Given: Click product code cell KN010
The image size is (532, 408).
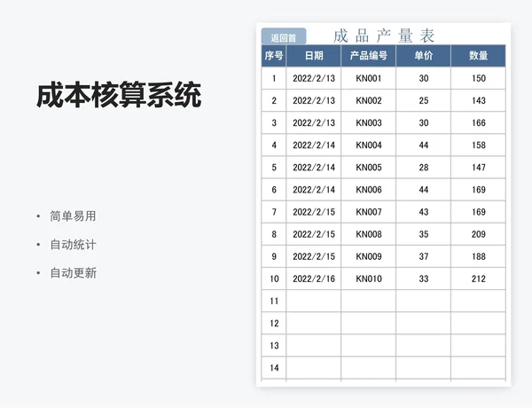Looking at the screenshot, I should coord(369,279).
